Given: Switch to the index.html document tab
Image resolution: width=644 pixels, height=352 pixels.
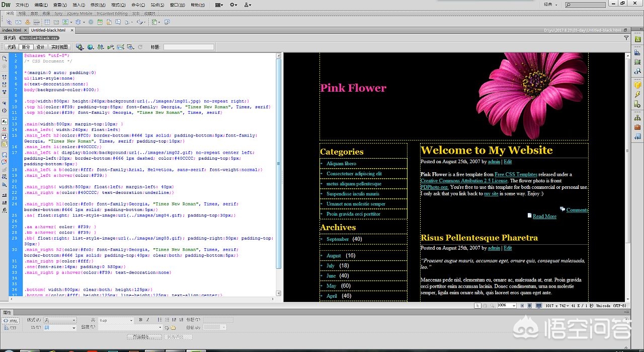Looking at the screenshot, I should point(12,30).
